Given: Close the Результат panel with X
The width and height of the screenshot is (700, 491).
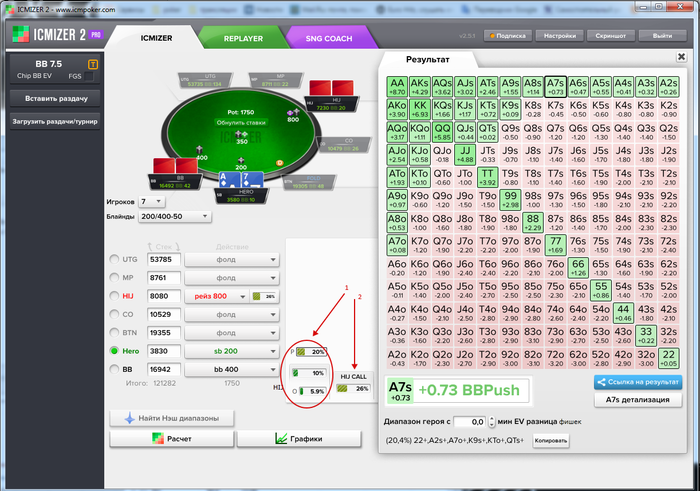Looking at the screenshot, I should (681, 57).
